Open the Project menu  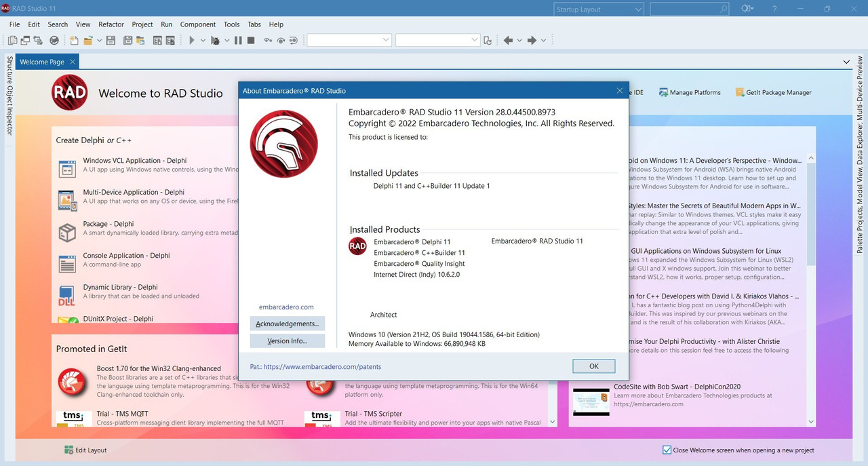coord(142,24)
